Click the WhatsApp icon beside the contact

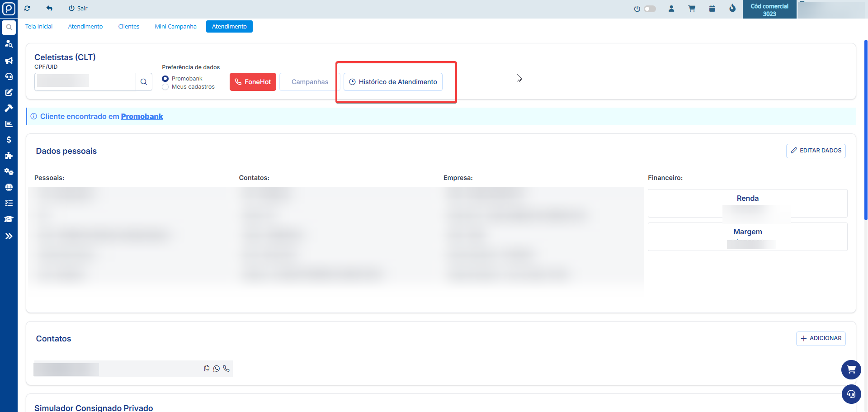coord(217,369)
